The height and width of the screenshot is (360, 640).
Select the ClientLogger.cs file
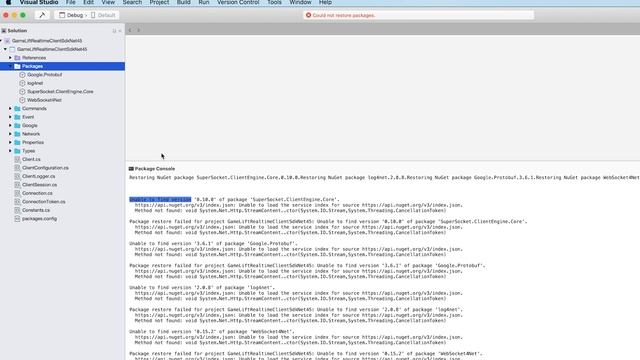click(38, 176)
